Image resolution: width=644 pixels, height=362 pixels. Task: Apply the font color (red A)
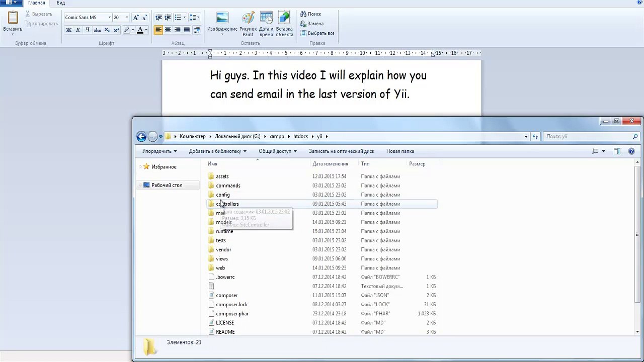tap(140, 30)
